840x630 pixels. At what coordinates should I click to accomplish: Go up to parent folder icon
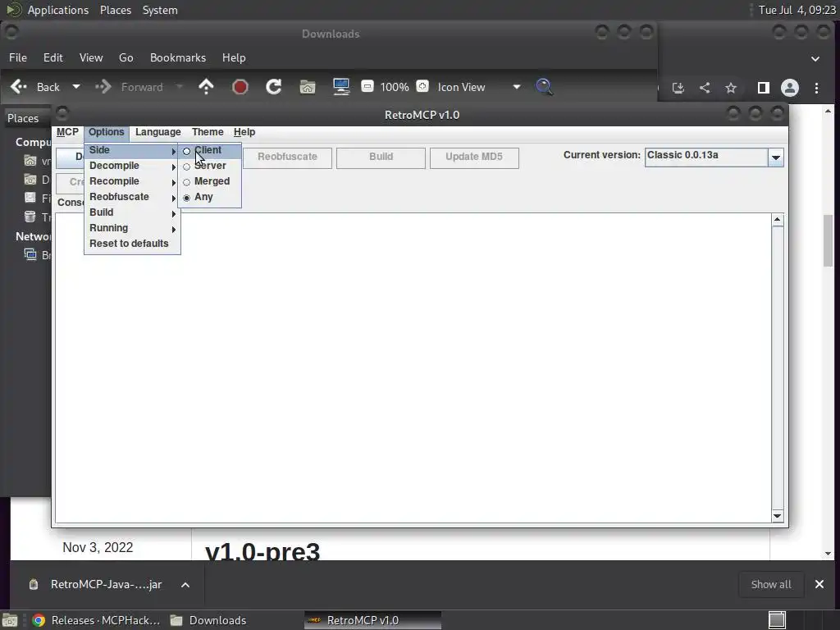(206, 87)
